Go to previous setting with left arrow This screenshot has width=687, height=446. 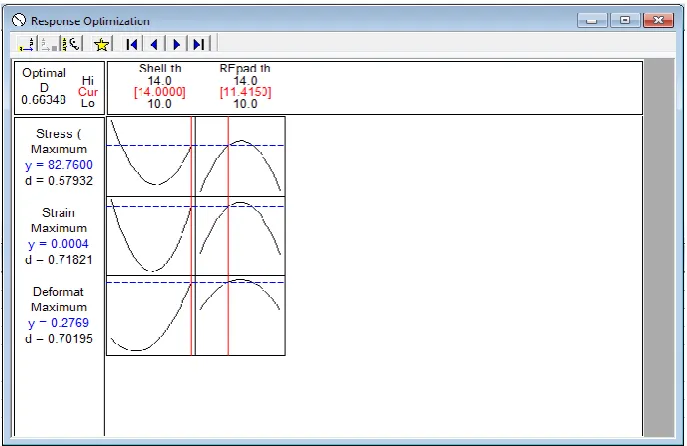coord(154,44)
